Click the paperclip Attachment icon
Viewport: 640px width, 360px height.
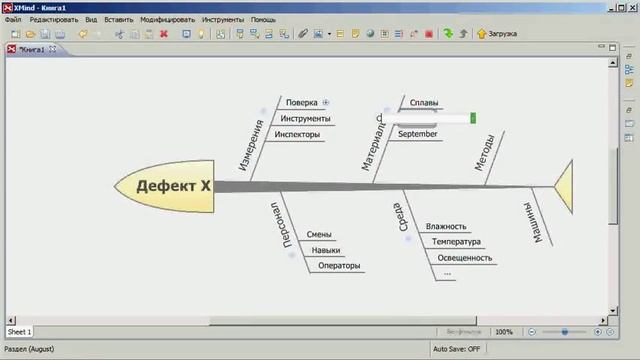click(302, 34)
